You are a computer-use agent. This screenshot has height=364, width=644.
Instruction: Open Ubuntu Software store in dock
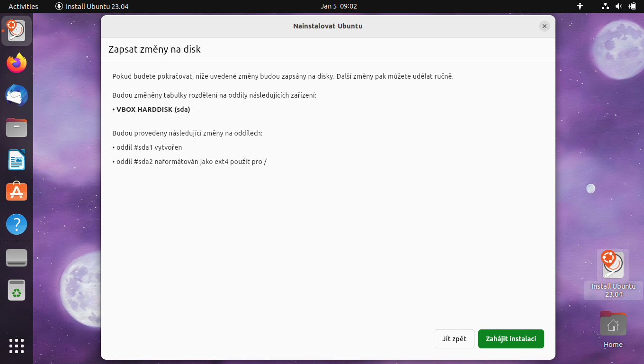point(17,192)
